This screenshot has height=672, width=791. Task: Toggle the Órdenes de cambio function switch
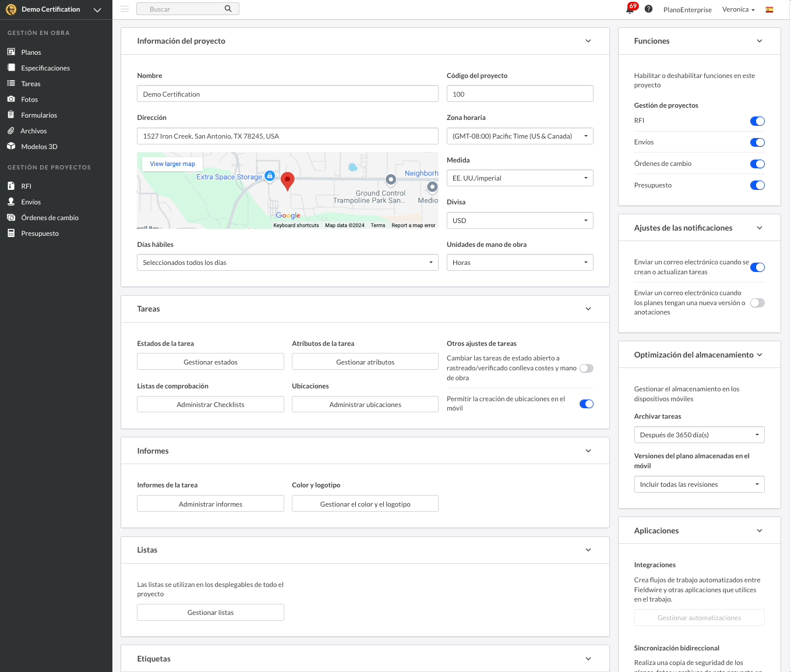757,164
